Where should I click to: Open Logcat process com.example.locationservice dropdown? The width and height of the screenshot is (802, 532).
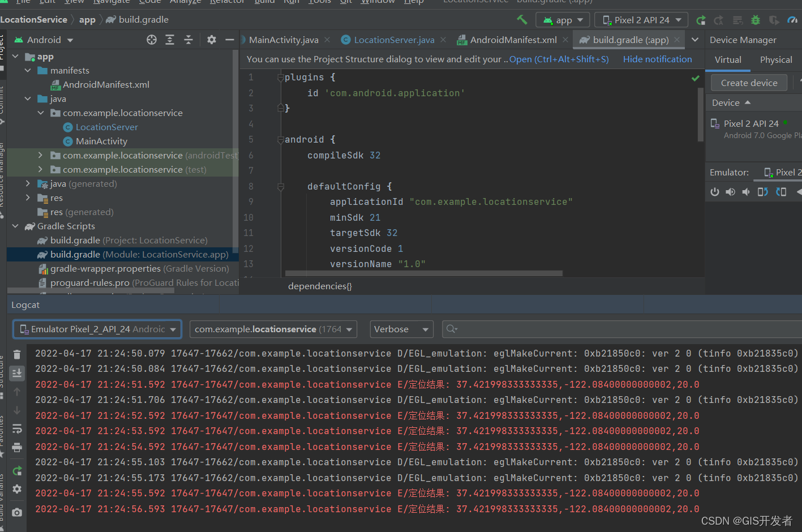[273, 329]
